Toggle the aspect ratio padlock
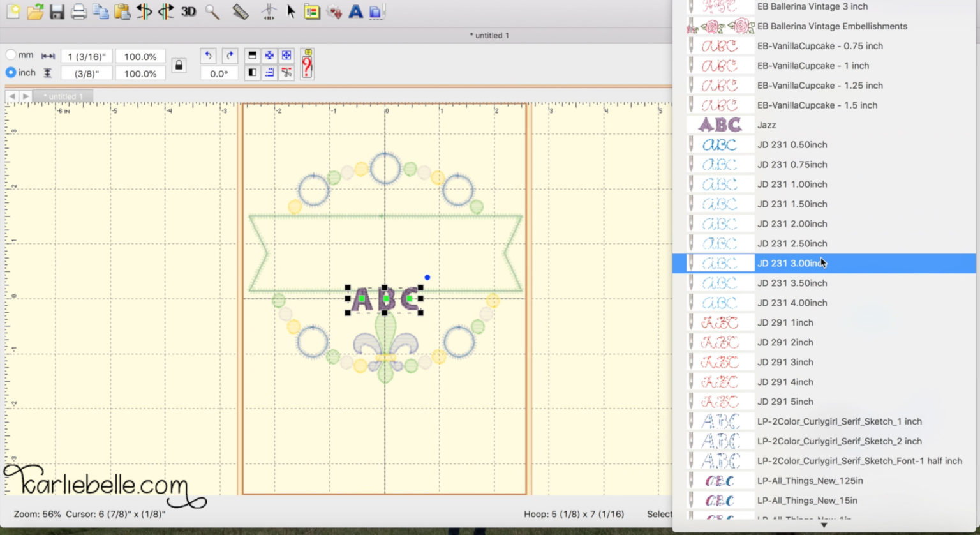980x535 pixels. point(179,65)
